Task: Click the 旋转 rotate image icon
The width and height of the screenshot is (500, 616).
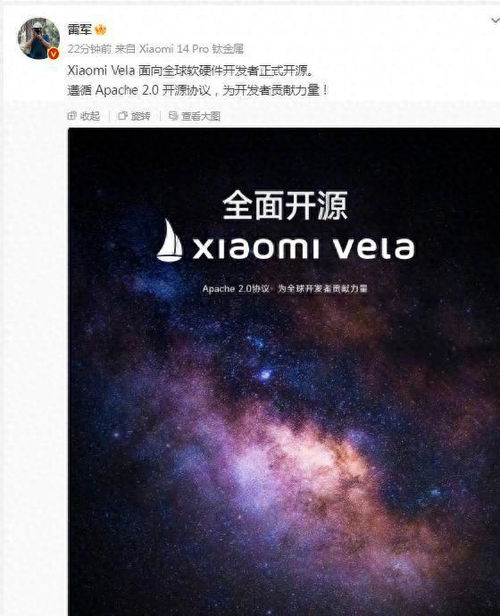Action: (123, 116)
